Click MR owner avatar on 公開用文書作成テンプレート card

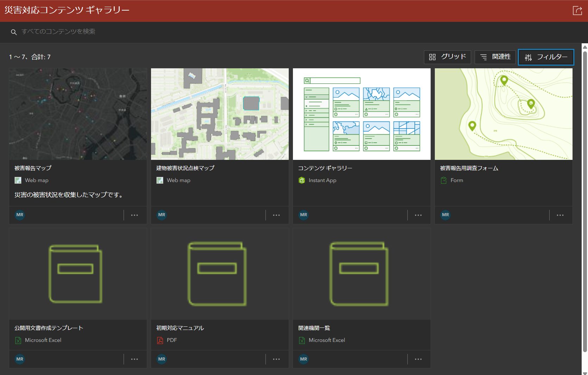click(20, 359)
